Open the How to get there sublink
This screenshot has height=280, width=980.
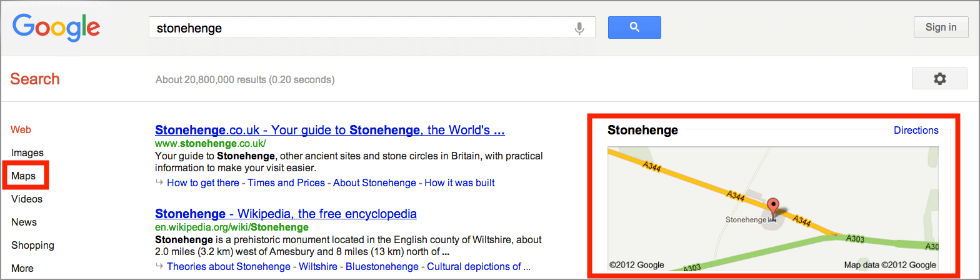click(x=203, y=182)
